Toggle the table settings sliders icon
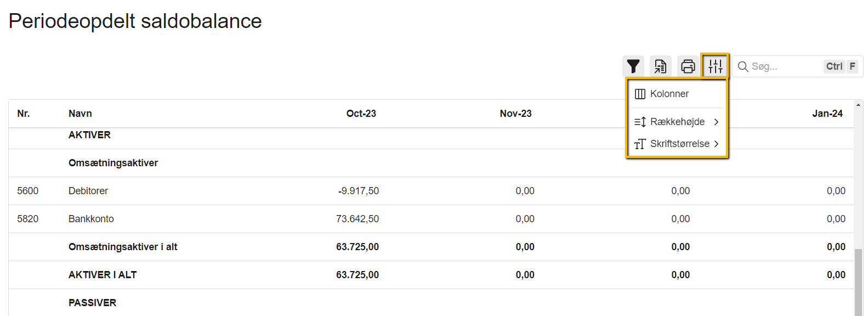Viewport: 868px width, 316px height. pos(716,66)
